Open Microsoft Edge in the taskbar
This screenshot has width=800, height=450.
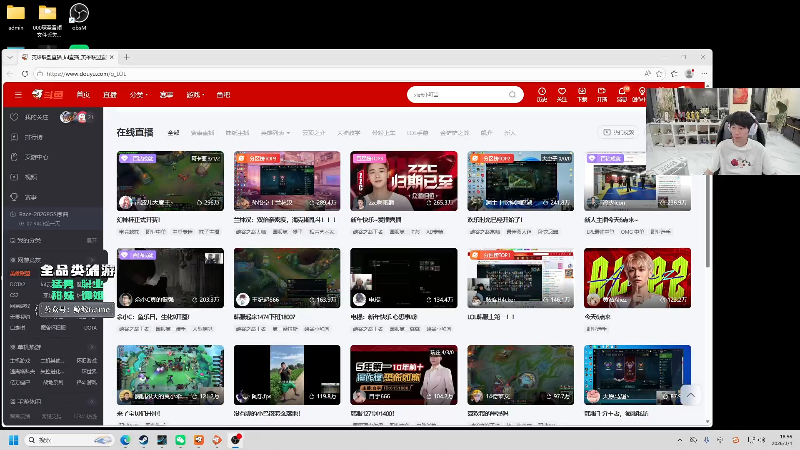click(125, 440)
